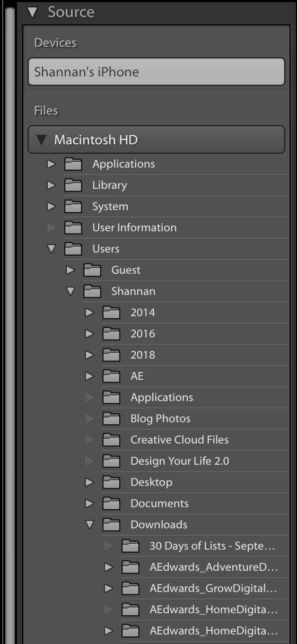Select the 30 Days of Lists - Septe… folder name
Image resolution: width=297 pixels, height=644 pixels.
(213, 546)
